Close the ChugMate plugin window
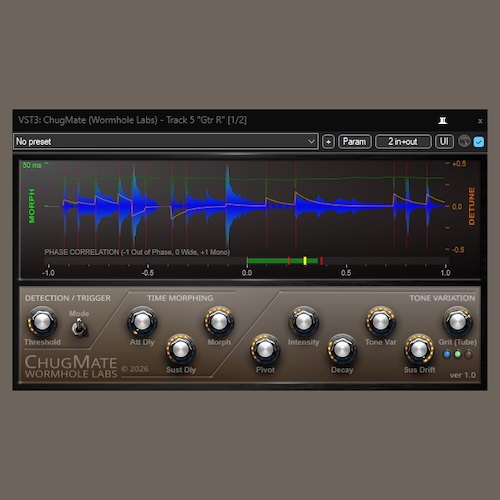This screenshot has width=500, height=500. tap(480, 121)
